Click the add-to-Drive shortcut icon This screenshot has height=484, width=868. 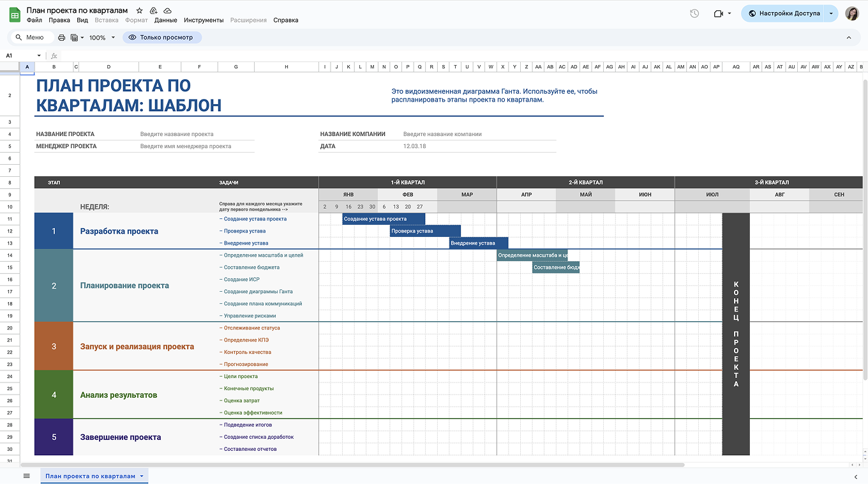tap(153, 11)
